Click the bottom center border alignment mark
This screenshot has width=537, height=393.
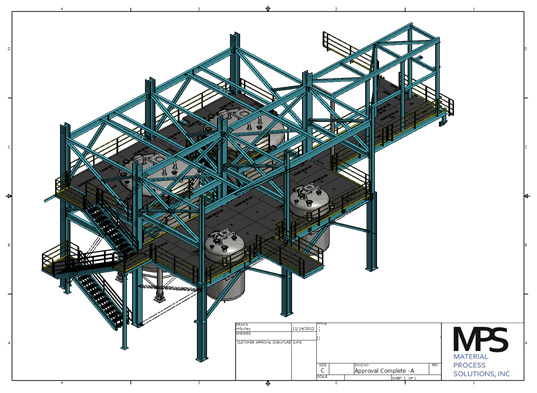pos(268,383)
